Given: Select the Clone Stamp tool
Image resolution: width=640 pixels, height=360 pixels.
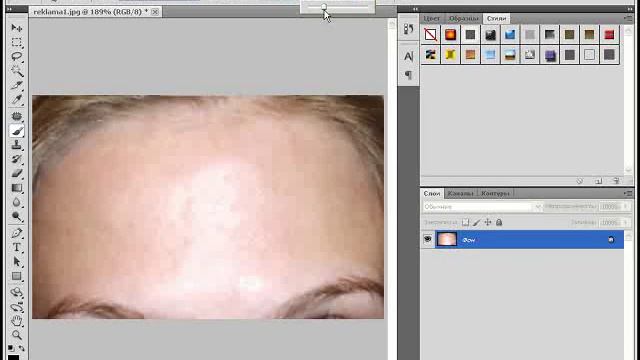Looking at the screenshot, I should pos(17,145).
